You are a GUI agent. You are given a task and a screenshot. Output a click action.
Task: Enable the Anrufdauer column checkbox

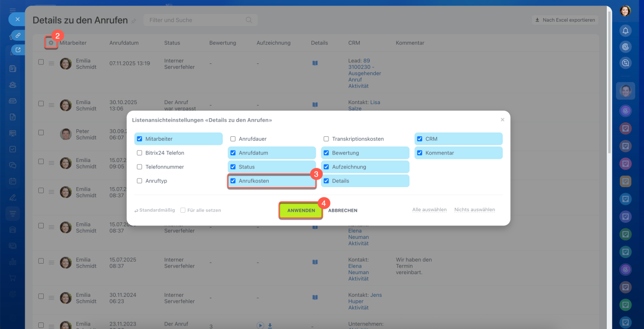[233, 139]
